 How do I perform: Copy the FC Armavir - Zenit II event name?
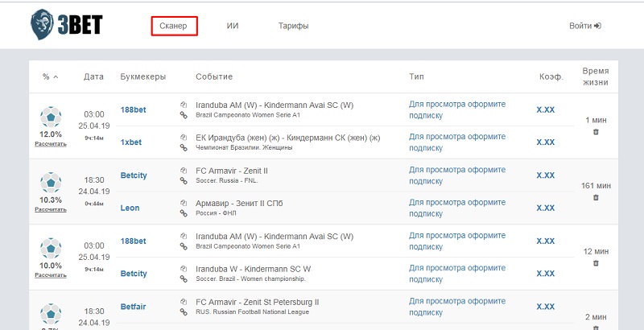coord(184,170)
